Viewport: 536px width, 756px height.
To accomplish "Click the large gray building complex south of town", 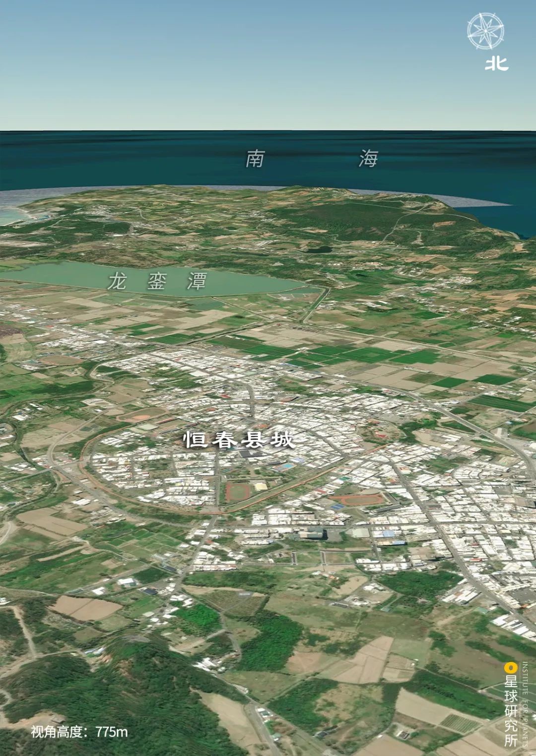I will pyautogui.click(x=309, y=534).
